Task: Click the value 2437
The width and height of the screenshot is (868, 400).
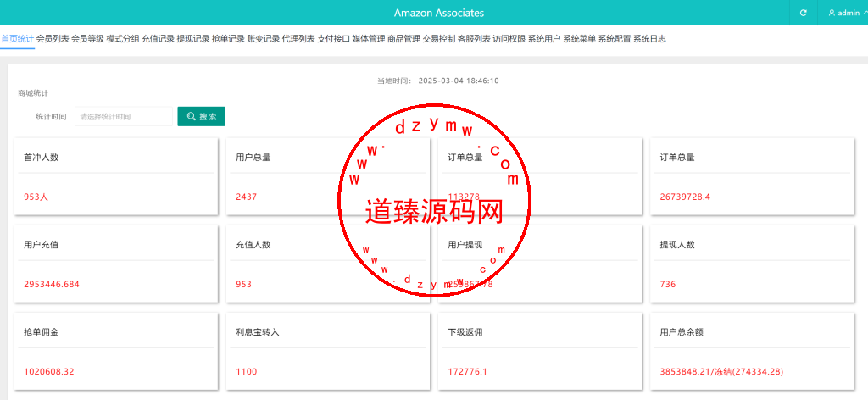Action: pos(247,197)
